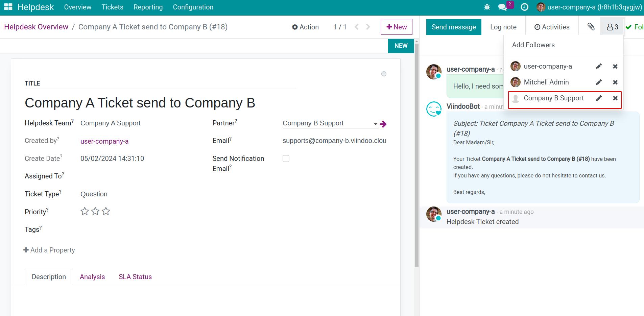Set priority to two stars

click(95, 212)
